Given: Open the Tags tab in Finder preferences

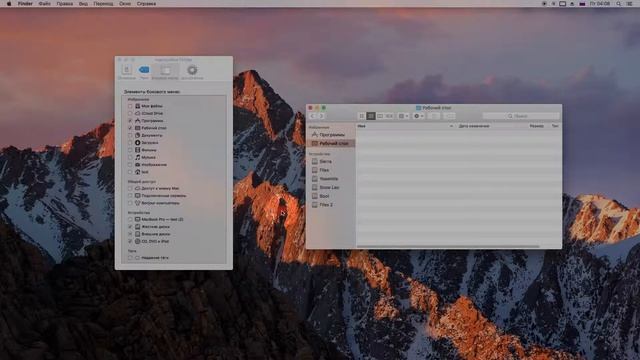Looking at the screenshot, I should [144, 71].
